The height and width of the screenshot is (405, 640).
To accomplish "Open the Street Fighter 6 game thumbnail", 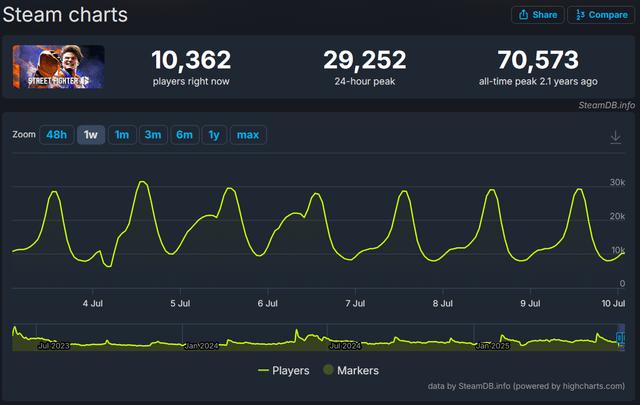I will [x=58, y=67].
